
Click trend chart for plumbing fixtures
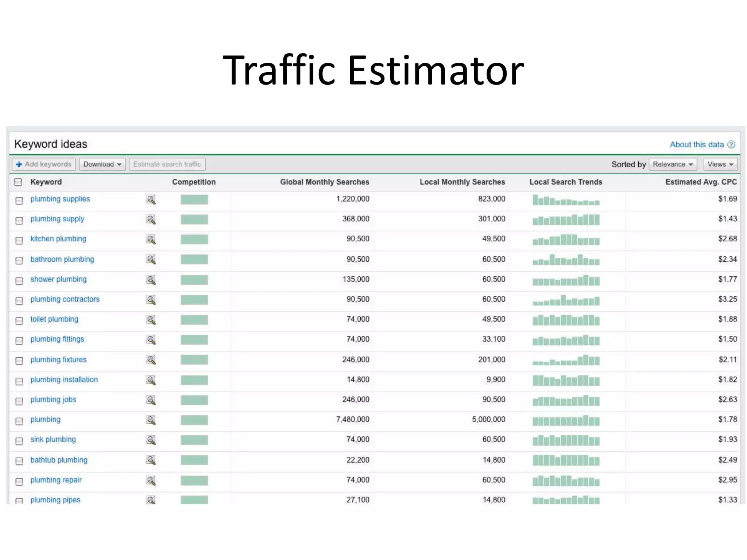pyautogui.click(x=566, y=360)
